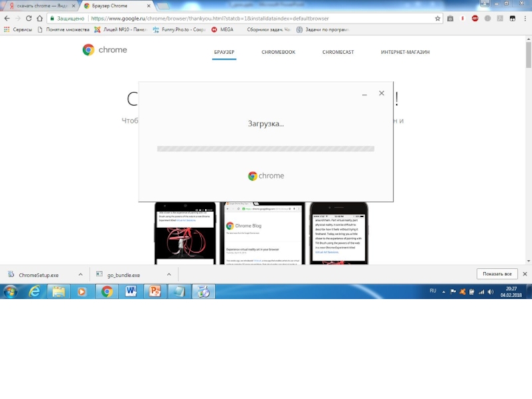The width and height of the screenshot is (532, 399).
Task: Click the browser back arrow
Action: pos(7,19)
